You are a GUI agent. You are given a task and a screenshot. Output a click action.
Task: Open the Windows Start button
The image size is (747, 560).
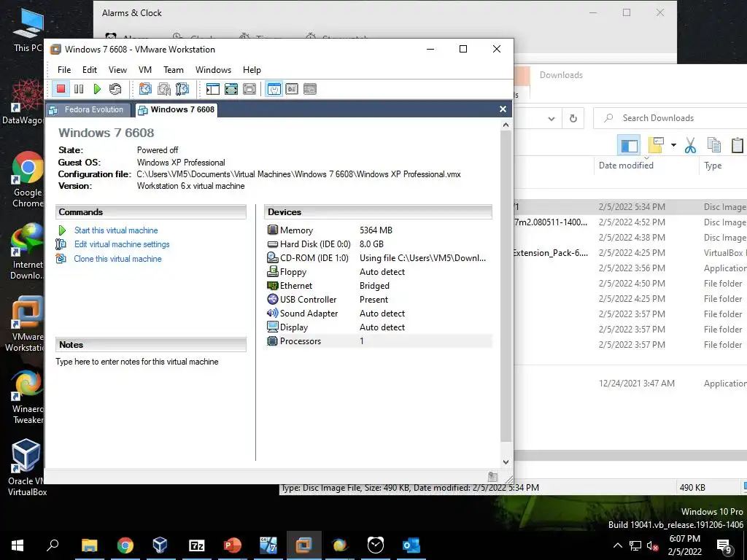click(18, 545)
